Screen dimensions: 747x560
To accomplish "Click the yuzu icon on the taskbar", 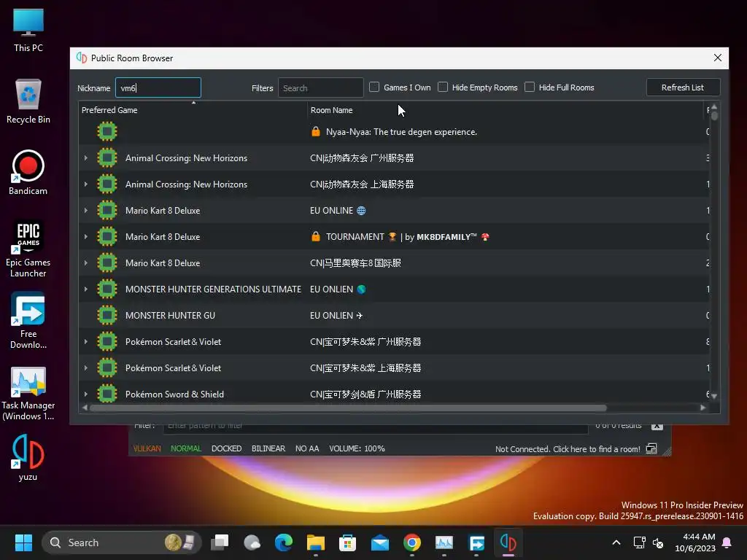I will (508, 542).
